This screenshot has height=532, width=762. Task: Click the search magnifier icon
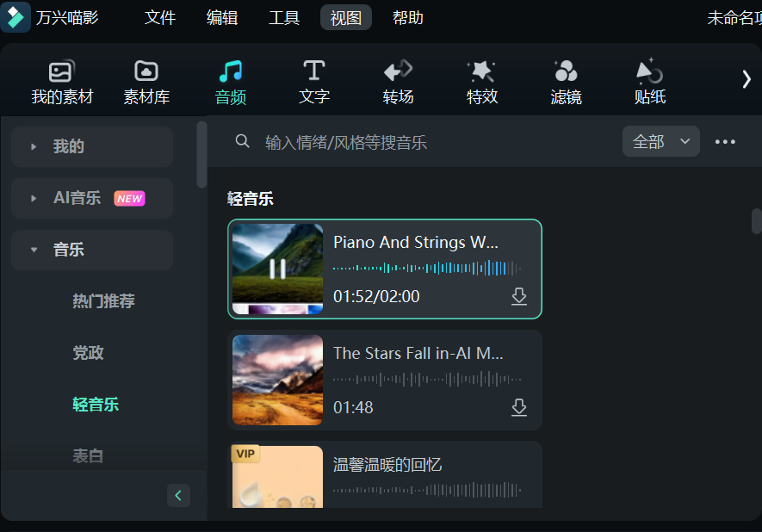[x=242, y=140]
